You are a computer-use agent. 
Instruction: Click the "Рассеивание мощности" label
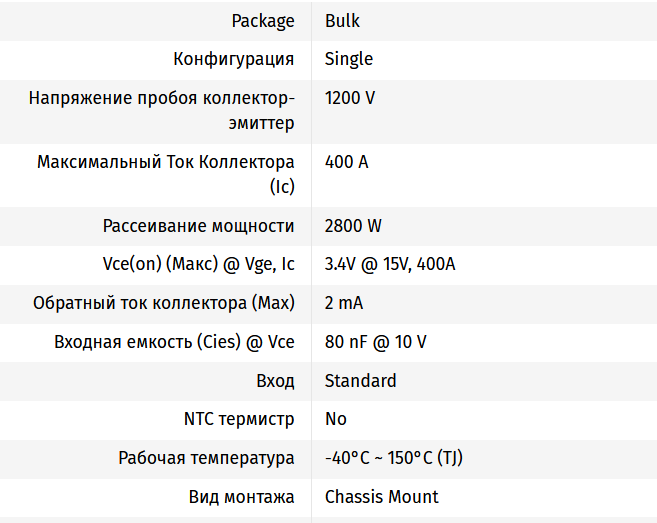coord(198,226)
